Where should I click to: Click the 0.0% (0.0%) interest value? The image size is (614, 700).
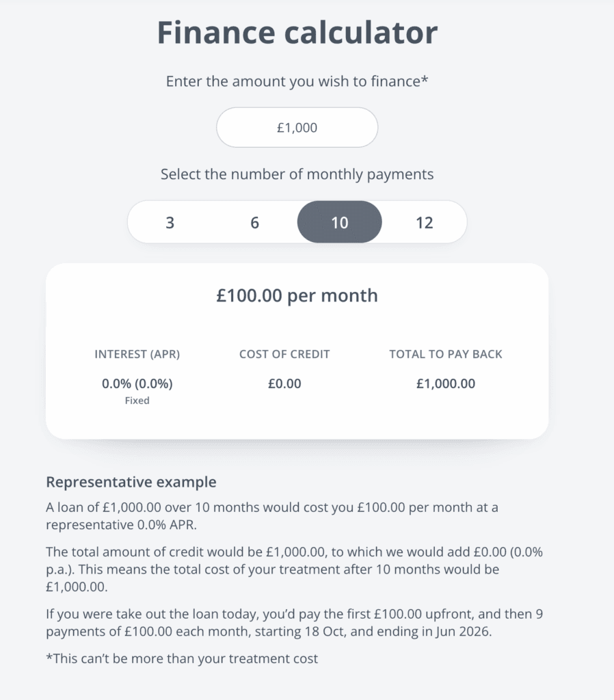coord(137,383)
